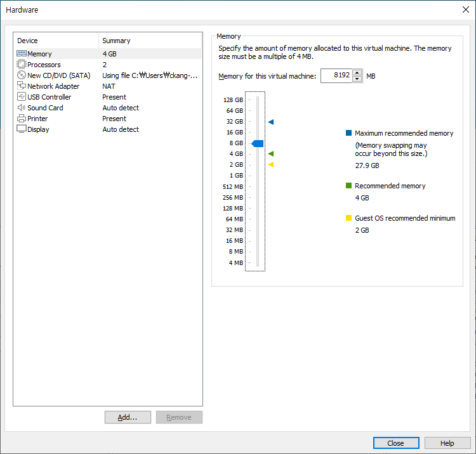This screenshot has width=476, height=454.
Task: Click the Summary column header
Action: (150, 41)
